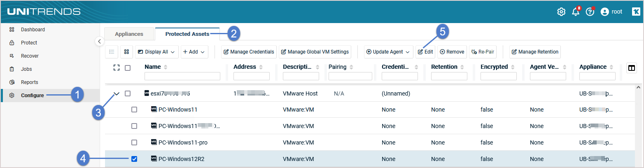Open the Add dropdown

(194, 52)
